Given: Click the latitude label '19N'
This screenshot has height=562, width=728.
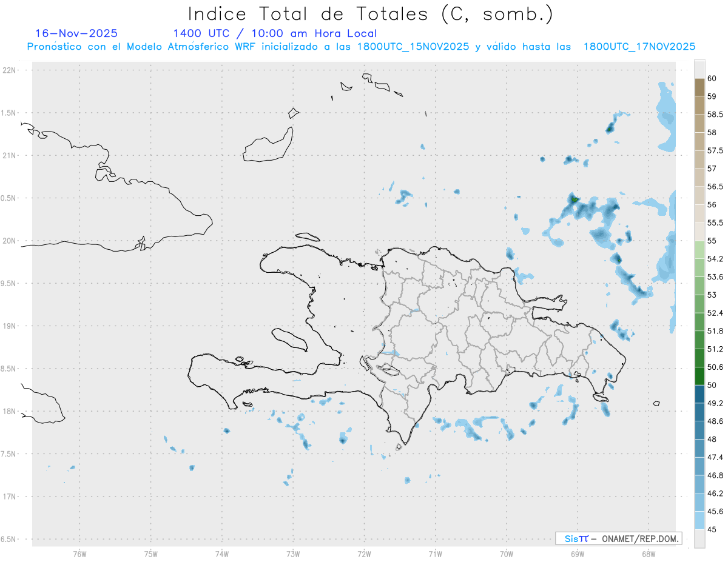Looking at the screenshot, I should [8, 326].
